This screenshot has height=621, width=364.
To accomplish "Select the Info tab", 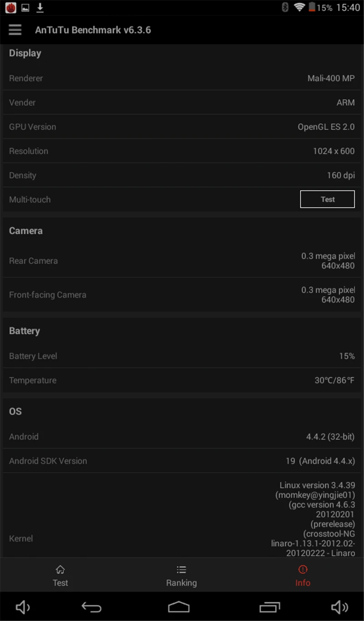I will (x=303, y=576).
